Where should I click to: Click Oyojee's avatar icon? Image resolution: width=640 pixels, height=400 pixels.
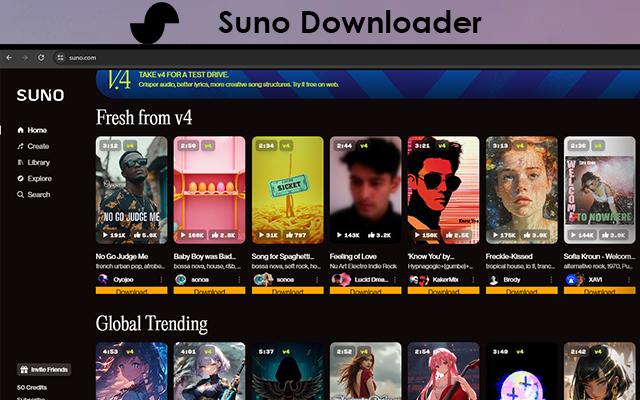[x=102, y=280]
